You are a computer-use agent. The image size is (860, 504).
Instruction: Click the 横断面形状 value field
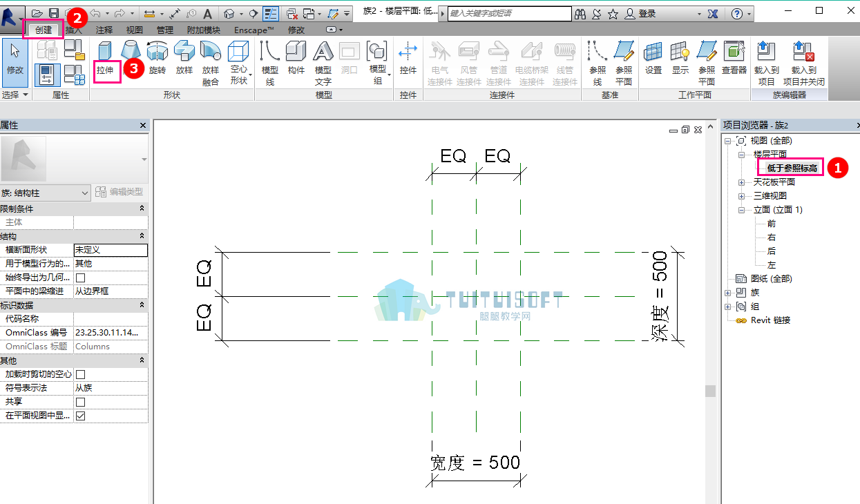click(x=111, y=250)
